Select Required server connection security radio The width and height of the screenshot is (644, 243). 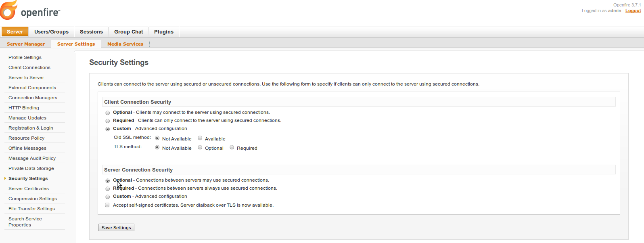108,189
